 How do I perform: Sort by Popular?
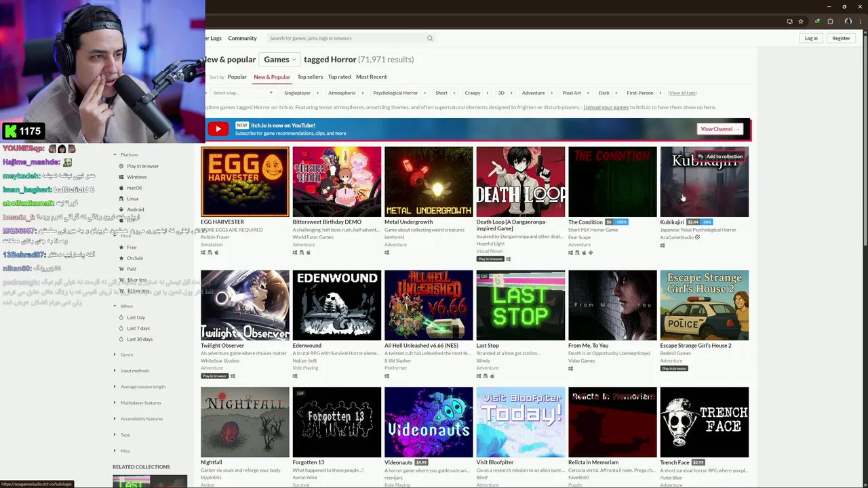pyautogui.click(x=237, y=77)
